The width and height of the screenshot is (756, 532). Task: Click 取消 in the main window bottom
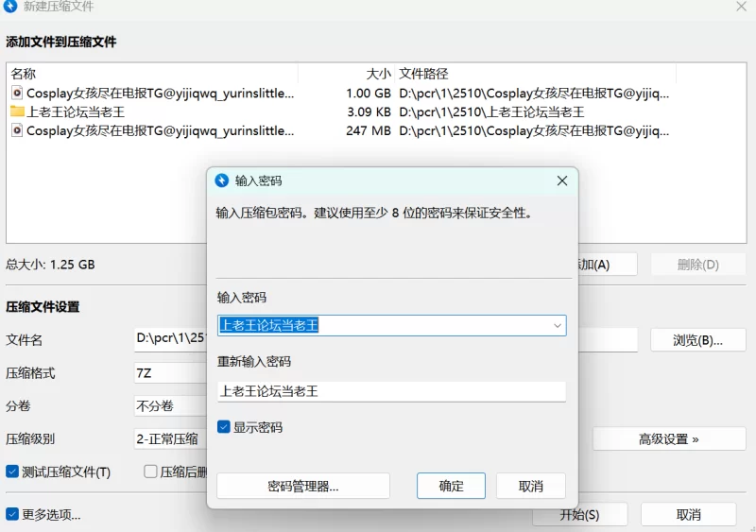click(689, 515)
